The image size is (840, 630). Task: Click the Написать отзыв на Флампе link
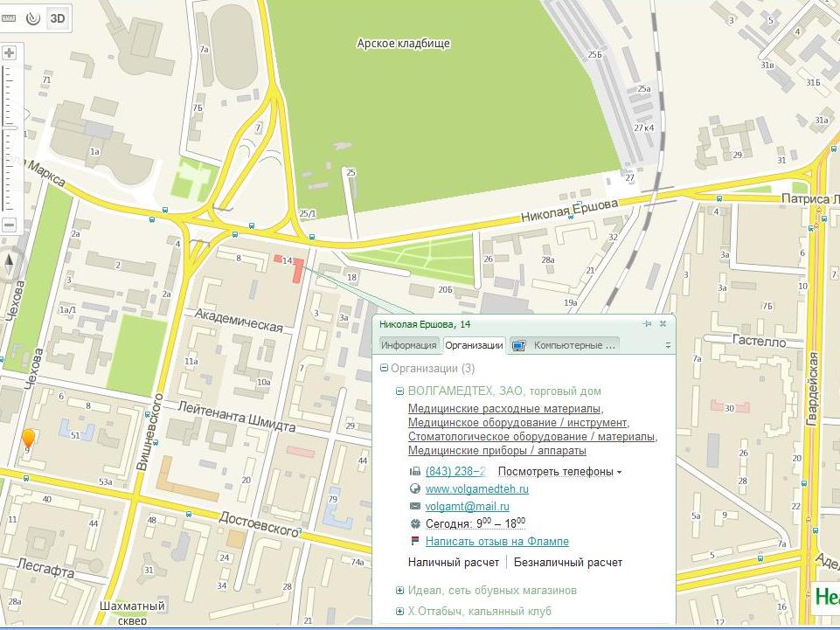click(x=496, y=542)
